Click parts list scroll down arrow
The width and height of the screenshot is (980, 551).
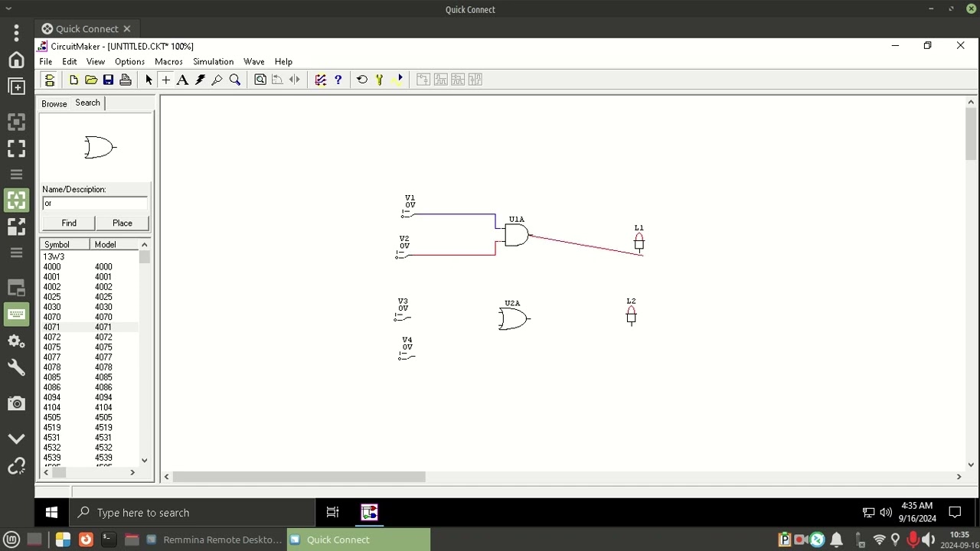point(144,461)
